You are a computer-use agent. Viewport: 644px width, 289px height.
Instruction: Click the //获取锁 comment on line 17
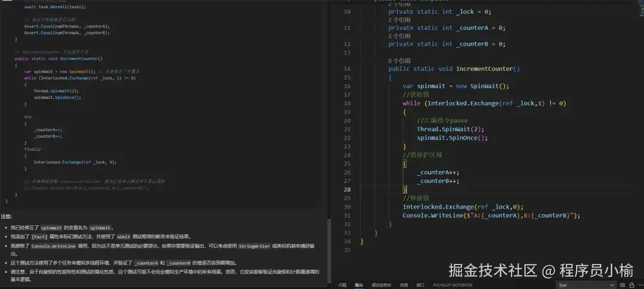416,95
